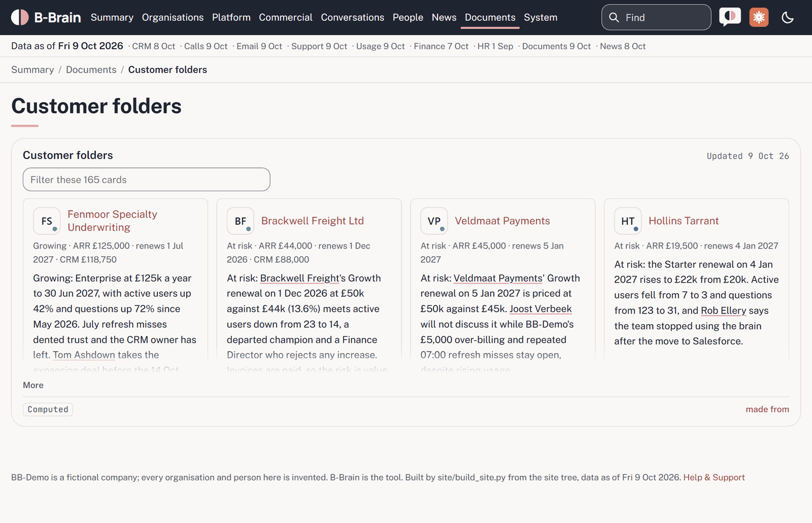The width and height of the screenshot is (812, 523).
Task: Open the Commercial nav item
Action: (286, 17)
